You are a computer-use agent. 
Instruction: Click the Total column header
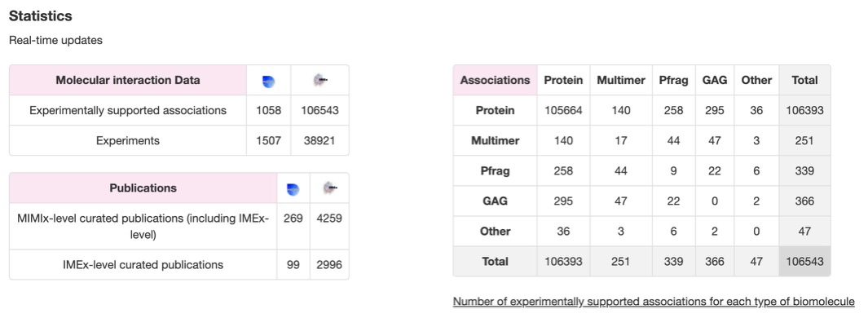[x=805, y=81]
